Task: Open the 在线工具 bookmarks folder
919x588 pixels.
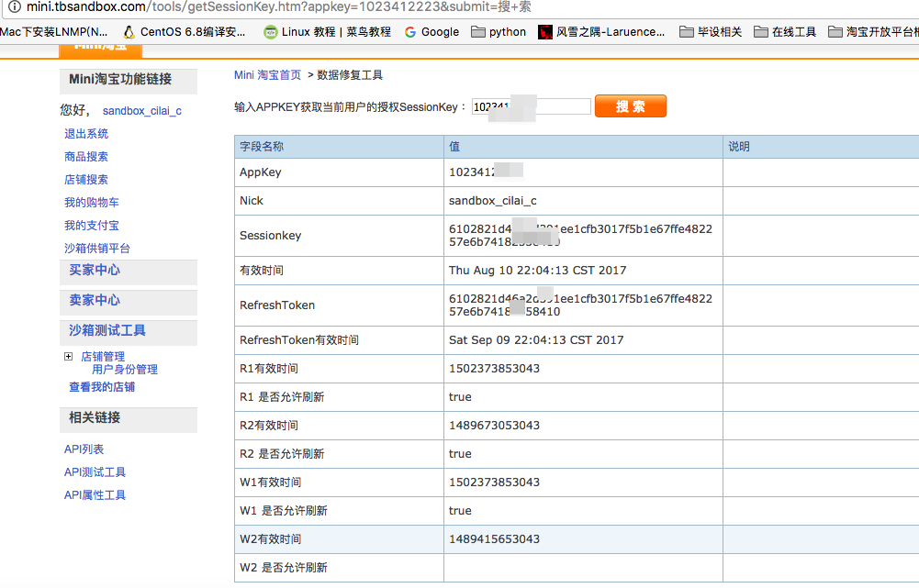Action: point(785,31)
